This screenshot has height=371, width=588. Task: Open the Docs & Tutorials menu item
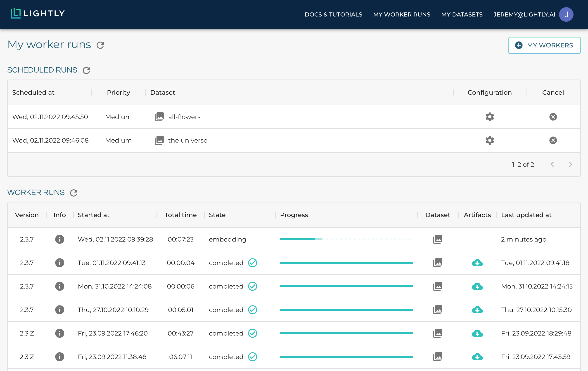coord(333,14)
